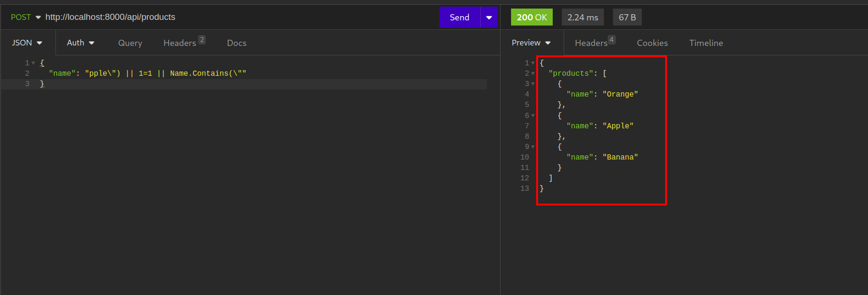
Task: Open the Send options dropdown arrow
Action: 489,18
